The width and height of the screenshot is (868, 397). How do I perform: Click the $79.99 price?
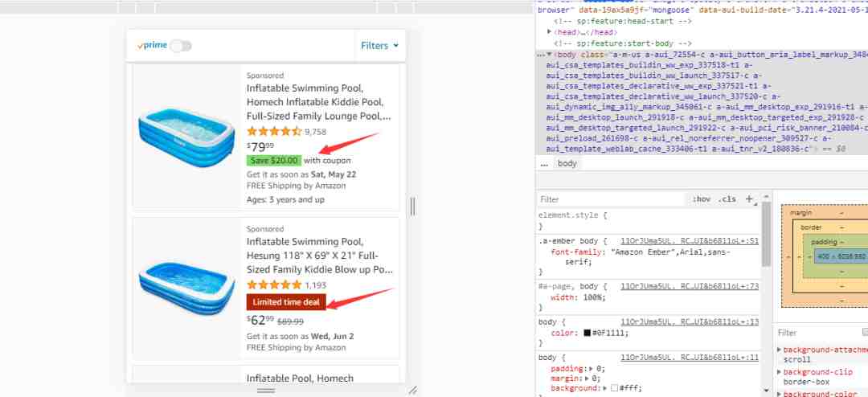pyautogui.click(x=260, y=147)
